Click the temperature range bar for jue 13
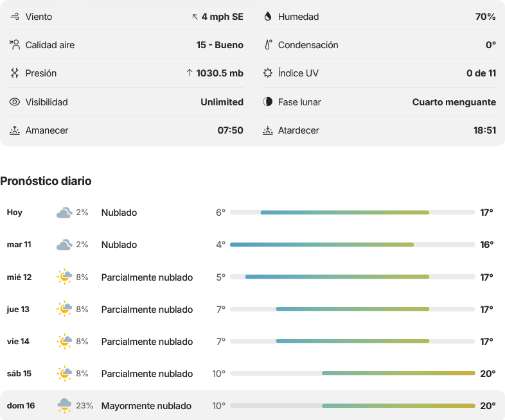The height and width of the screenshot is (420, 505). (353, 309)
